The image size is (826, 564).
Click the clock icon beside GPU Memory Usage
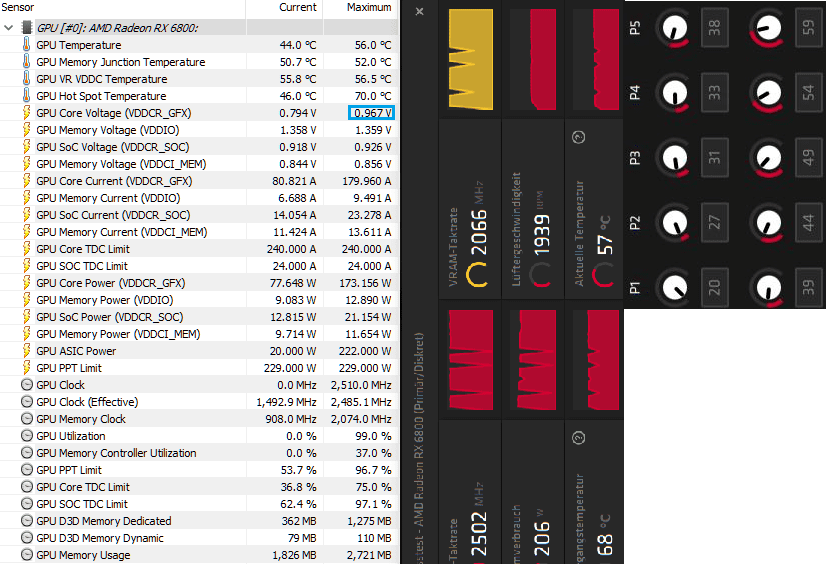27,555
